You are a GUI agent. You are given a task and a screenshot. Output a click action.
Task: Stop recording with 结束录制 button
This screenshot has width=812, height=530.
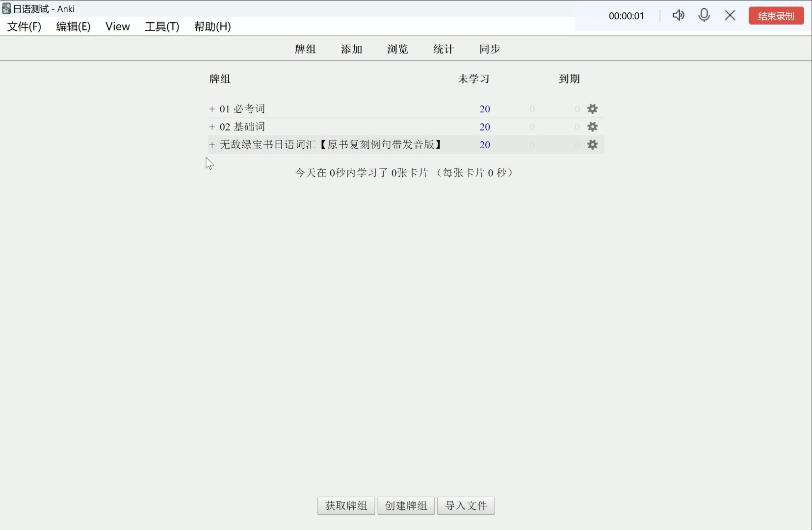(x=776, y=16)
